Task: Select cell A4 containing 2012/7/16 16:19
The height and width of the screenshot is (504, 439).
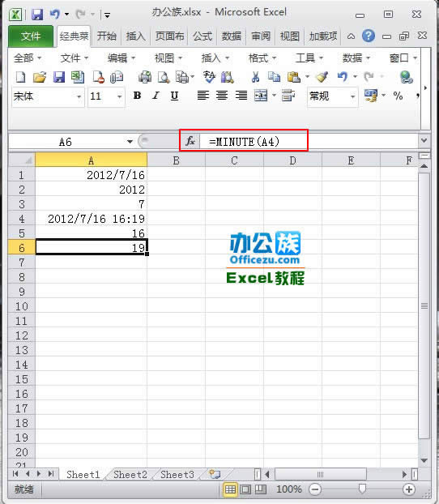Action: click(x=92, y=219)
